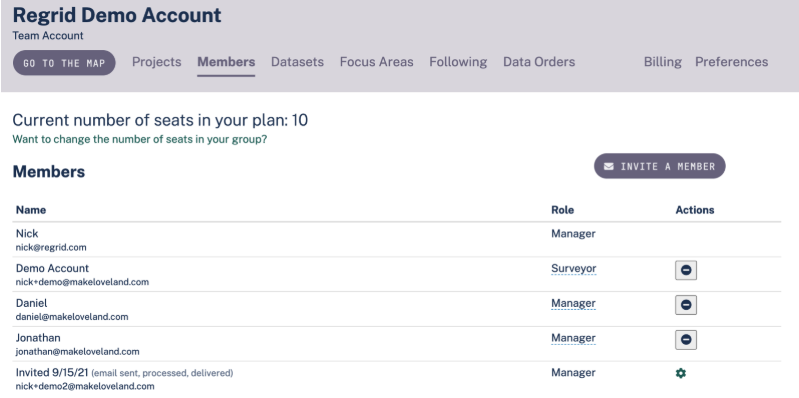Click the Jonathan member name
Screen dimensions: 799x398
[x=38, y=337]
